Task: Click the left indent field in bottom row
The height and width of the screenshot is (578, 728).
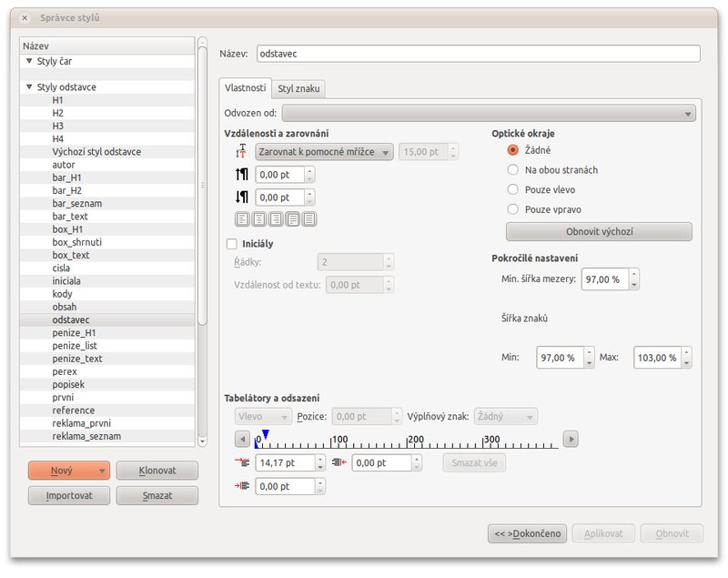Action: click(286, 486)
